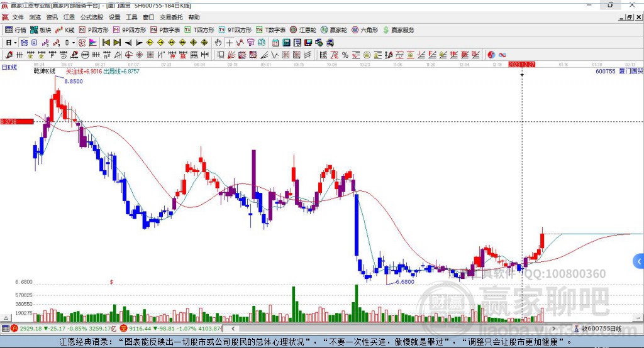Restore the inner document window
This screenshot has width=644, height=348.
tap(630, 17)
